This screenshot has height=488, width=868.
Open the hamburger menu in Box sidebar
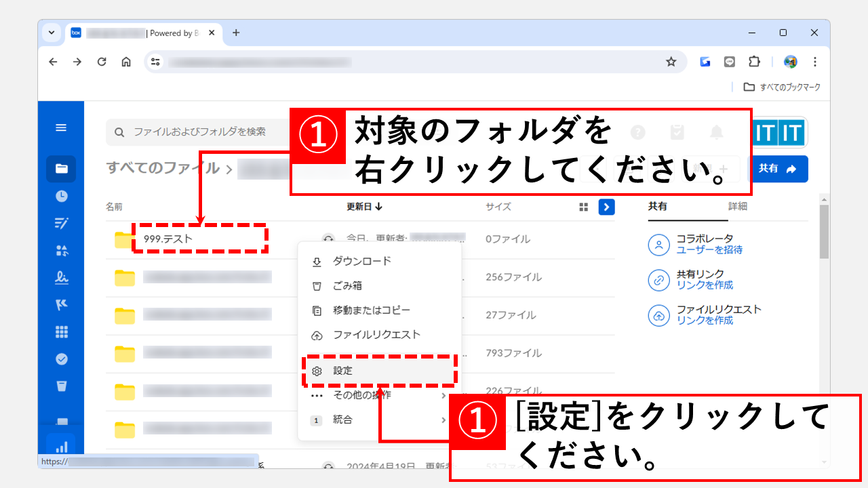click(x=61, y=127)
